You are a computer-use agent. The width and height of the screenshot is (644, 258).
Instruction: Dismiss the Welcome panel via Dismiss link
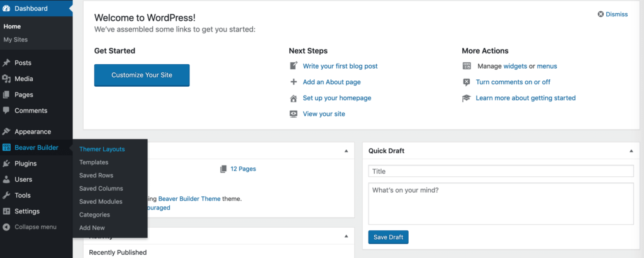coord(616,14)
